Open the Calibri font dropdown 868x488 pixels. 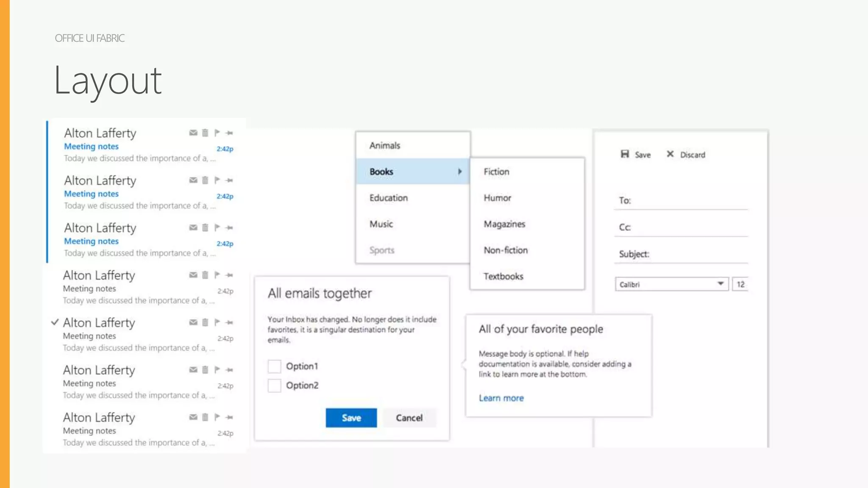pos(672,284)
